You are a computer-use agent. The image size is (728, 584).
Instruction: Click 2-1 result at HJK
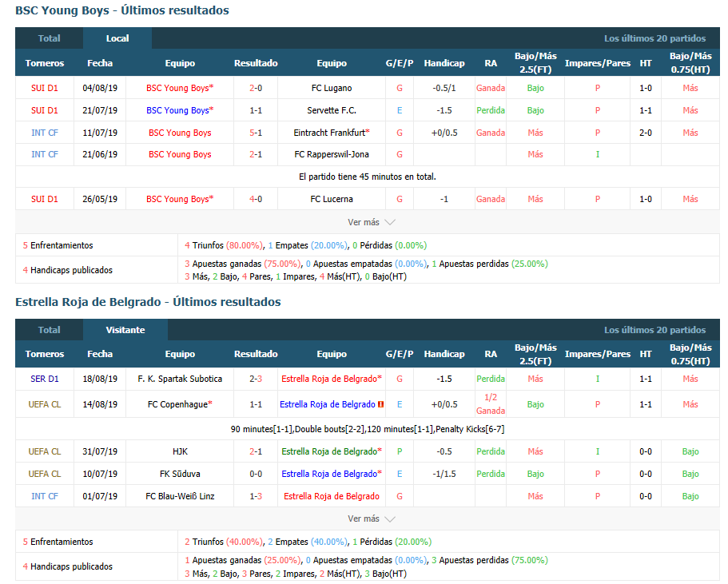pyautogui.click(x=256, y=451)
